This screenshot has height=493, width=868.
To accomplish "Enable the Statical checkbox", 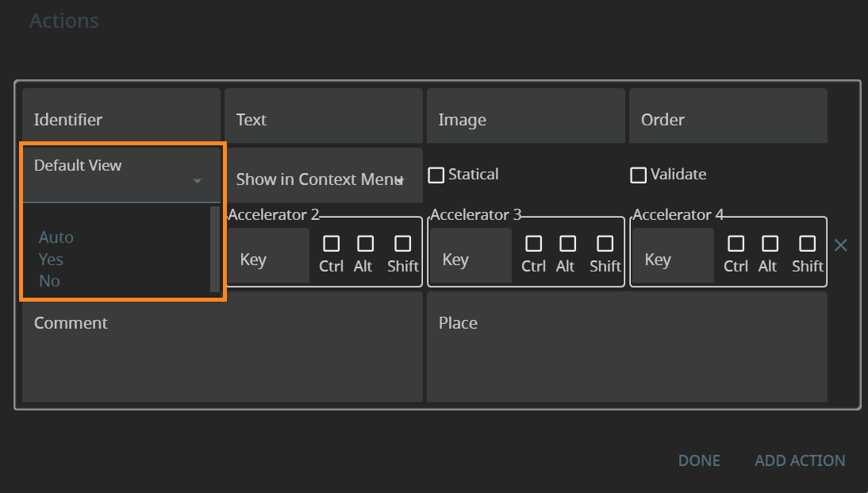I will [436, 175].
